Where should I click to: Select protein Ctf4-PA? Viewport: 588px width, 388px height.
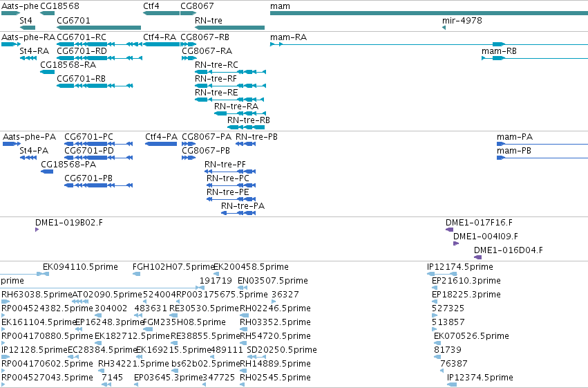pos(161,144)
